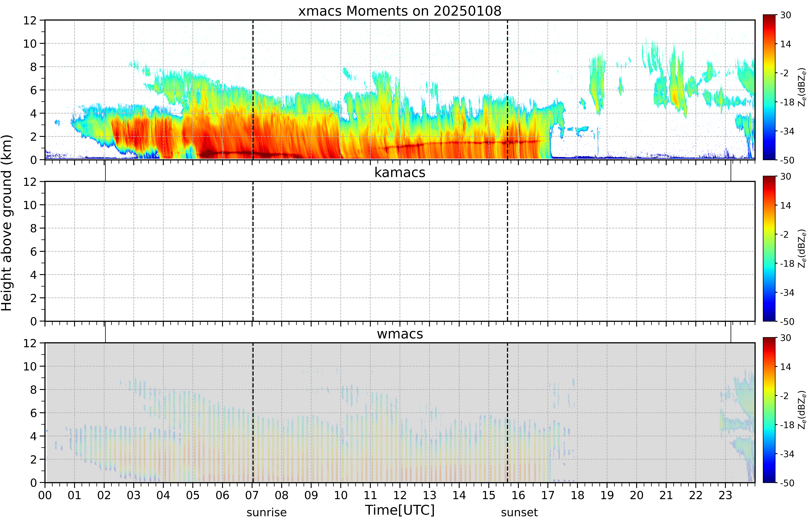The height and width of the screenshot is (524, 812).
Task: Select the "kamacs" panel title
Action: tap(400, 172)
